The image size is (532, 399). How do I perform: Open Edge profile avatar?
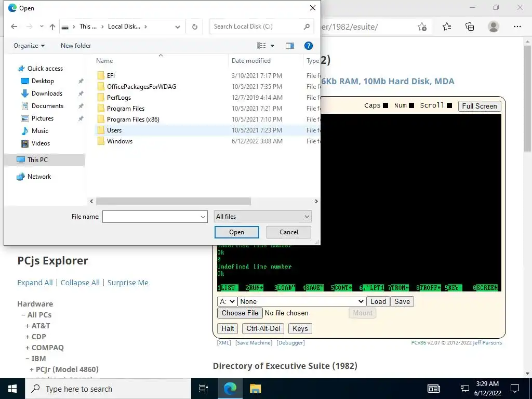pos(494,26)
